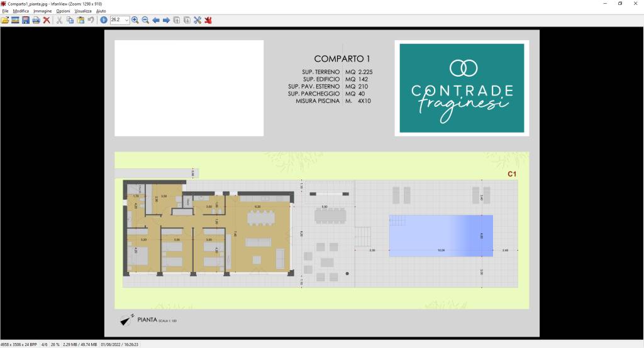Click the SUP. PAV. ESTERNO MQ 210 line
Viewport: 644px width, 348px height.
(x=328, y=87)
